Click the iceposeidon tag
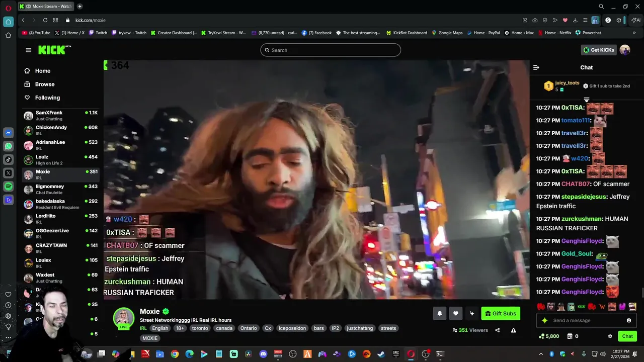Image resolution: width=644 pixels, height=362 pixels. [292, 328]
